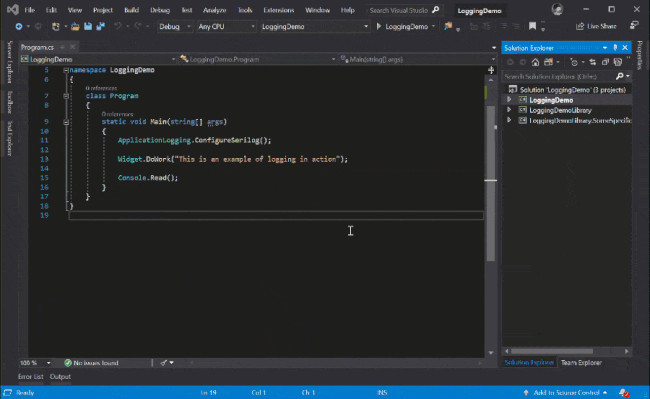
Task: Click Add to Source Control
Action: 566,392
